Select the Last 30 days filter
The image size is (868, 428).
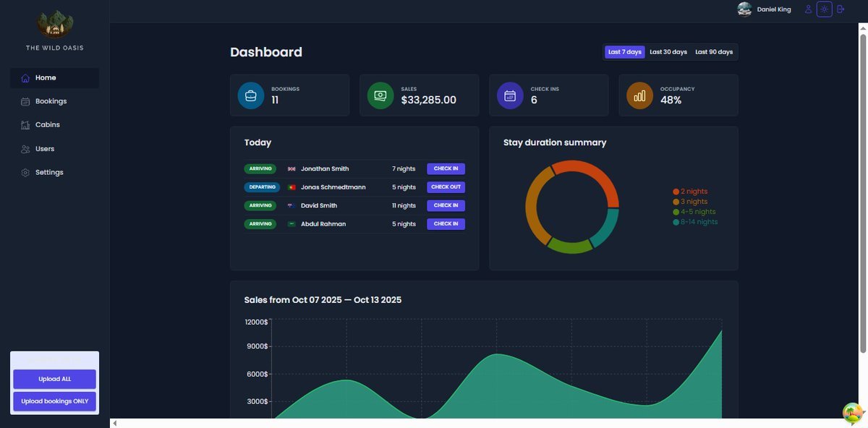pos(668,52)
